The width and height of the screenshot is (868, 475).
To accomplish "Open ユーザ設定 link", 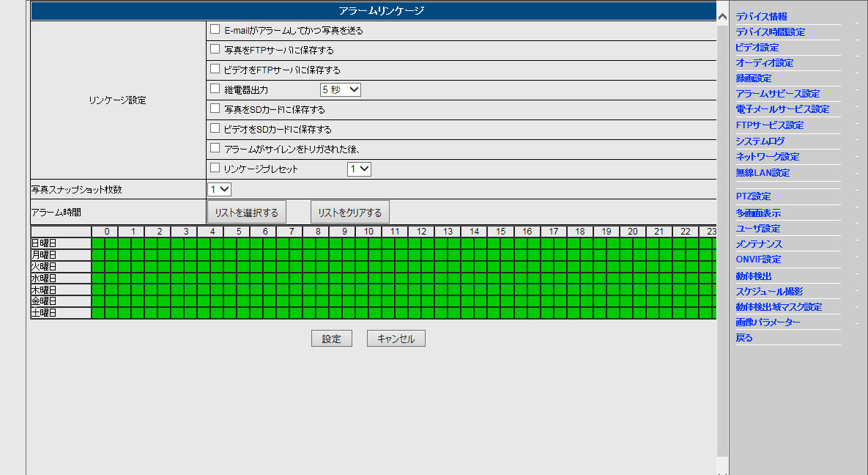I will (758, 229).
